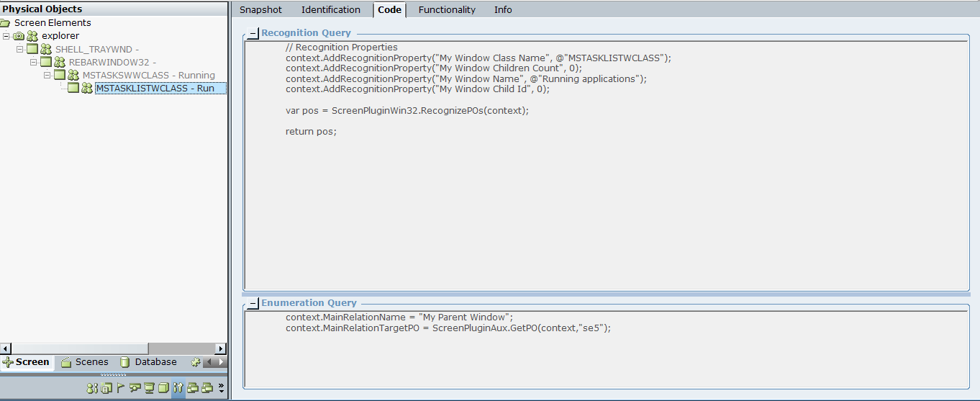Switch to the Scenes tab

[85, 362]
